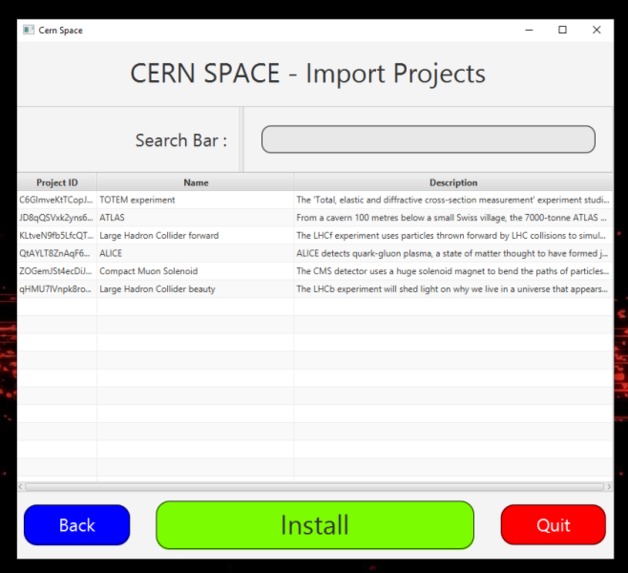Viewport: 628px width, 573px height.
Task: Click the description starting 'The LHCb experiment will shed'
Action: (x=453, y=289)
